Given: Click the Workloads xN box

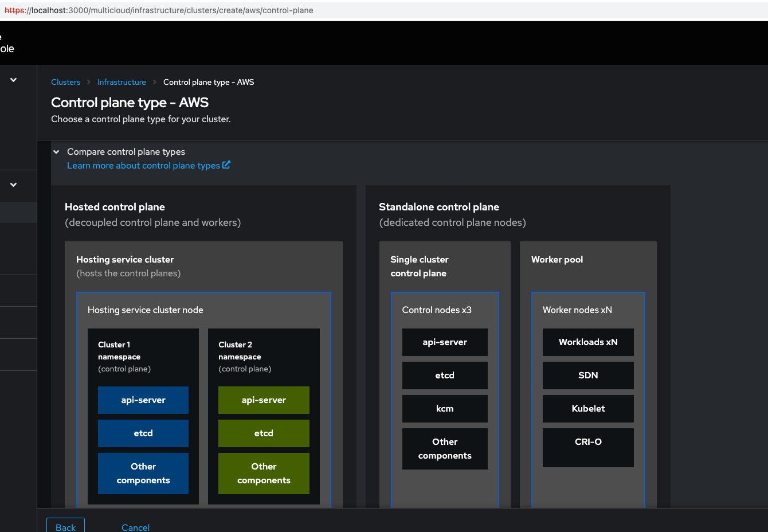Looking at the screenshot, I should tap(588, 342).
